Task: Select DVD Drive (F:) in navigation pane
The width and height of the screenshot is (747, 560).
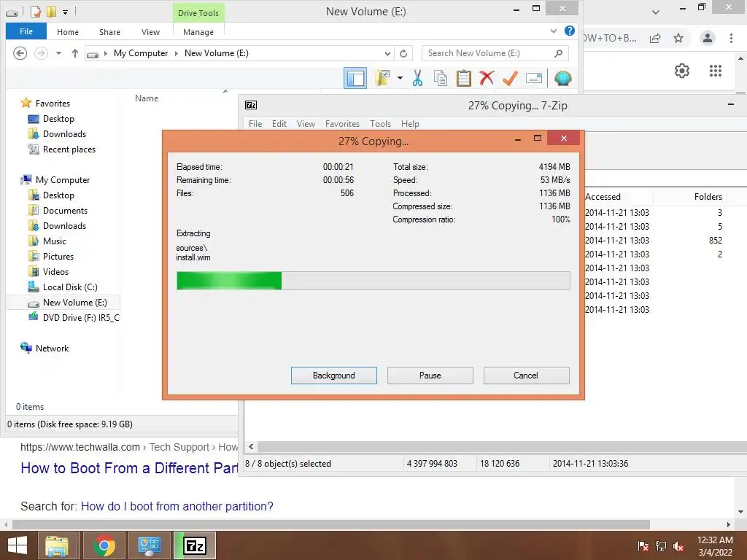Action: (81, 318)
